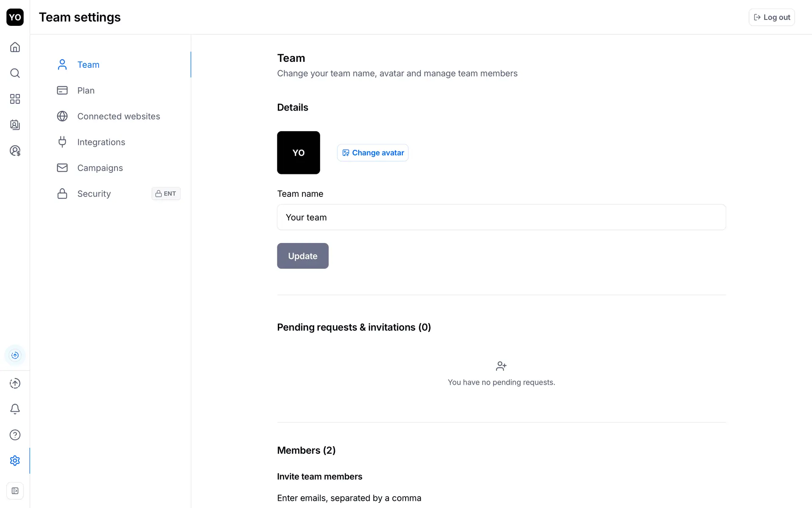Focus the Team name input field
812x508 pixels.
(x=501, y=217)
